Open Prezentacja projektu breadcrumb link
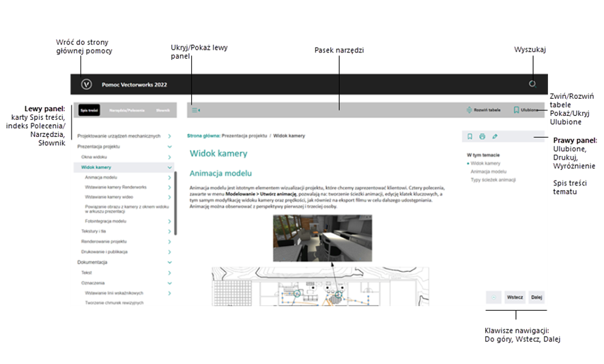 tap(244, 136)
